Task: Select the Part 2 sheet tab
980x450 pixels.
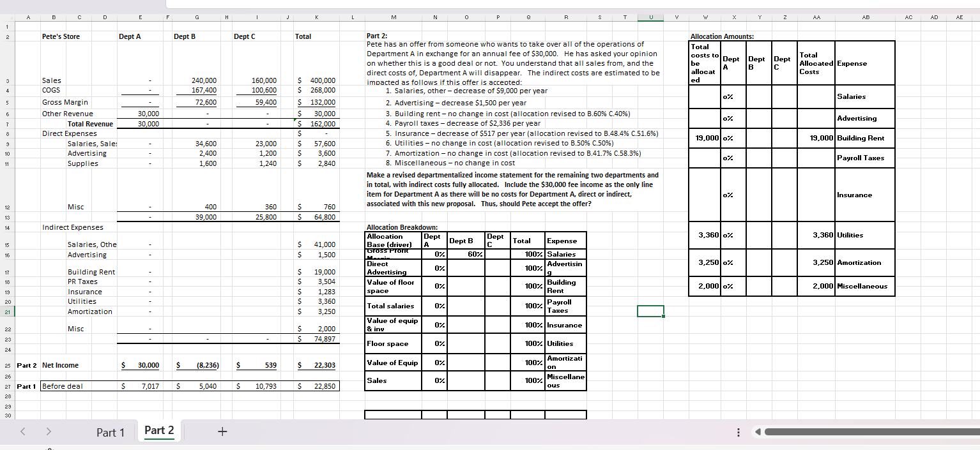Action: coord(159,430)
